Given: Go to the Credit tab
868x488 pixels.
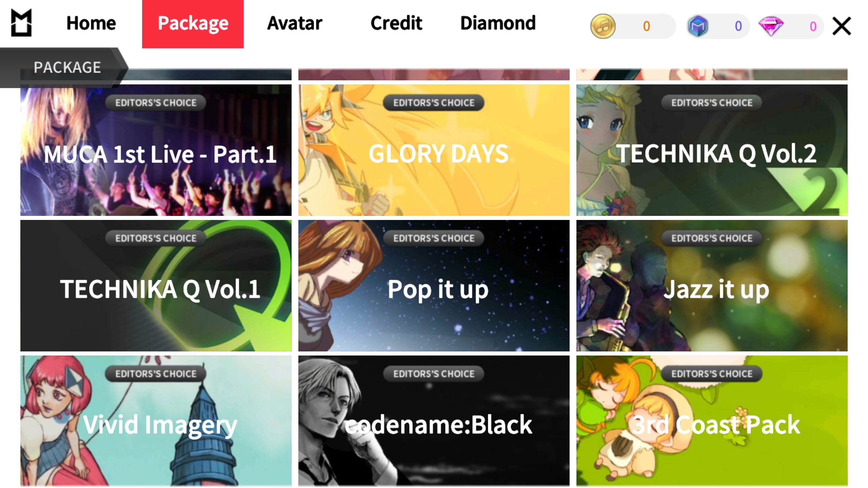Looking at the screenshot, I should [396, 23].
